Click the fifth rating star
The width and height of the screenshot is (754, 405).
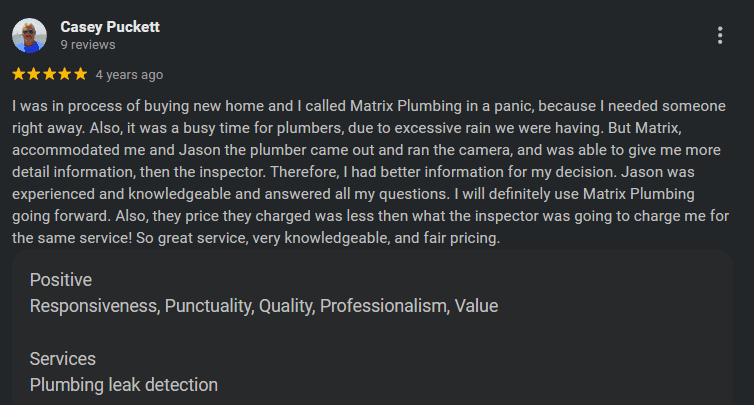coord(80,74)
